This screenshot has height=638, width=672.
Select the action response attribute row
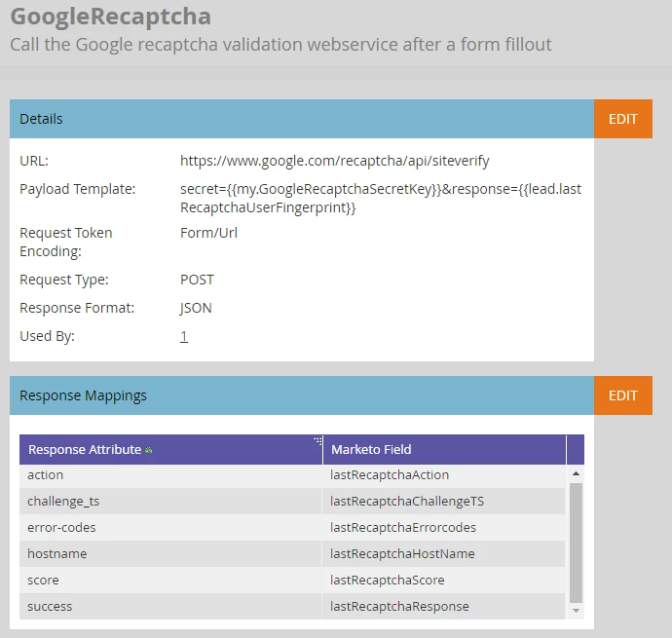click(292, 475)
